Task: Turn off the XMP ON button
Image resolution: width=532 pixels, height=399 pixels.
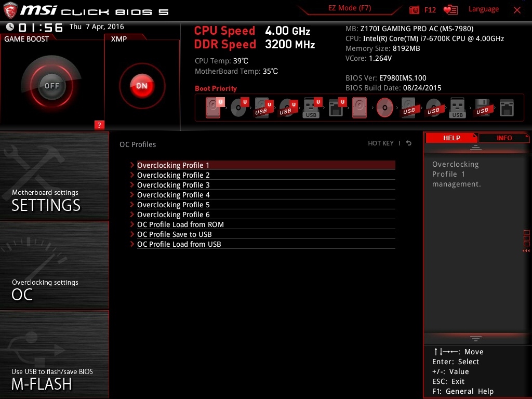Action: tap(142, 86)
